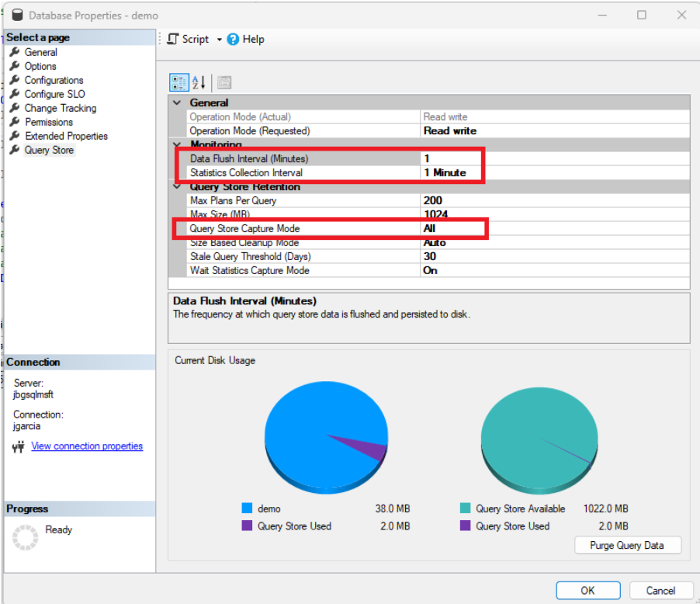Click the connection properties plug icon
The image size is (700, 604).
(18, 446)
